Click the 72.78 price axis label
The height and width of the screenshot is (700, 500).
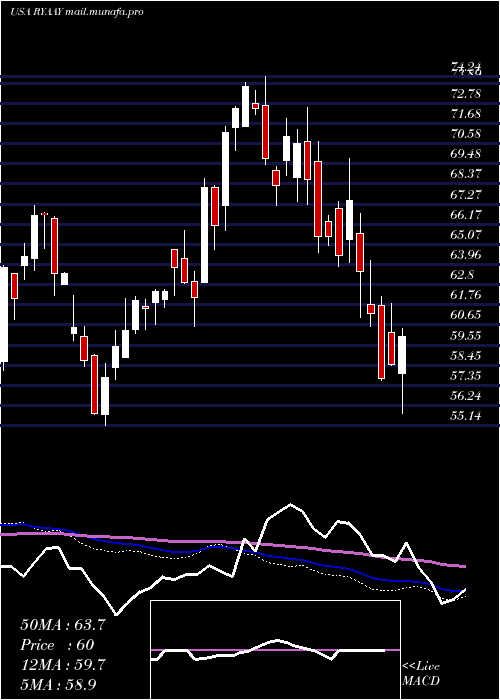tap(467, 94)
